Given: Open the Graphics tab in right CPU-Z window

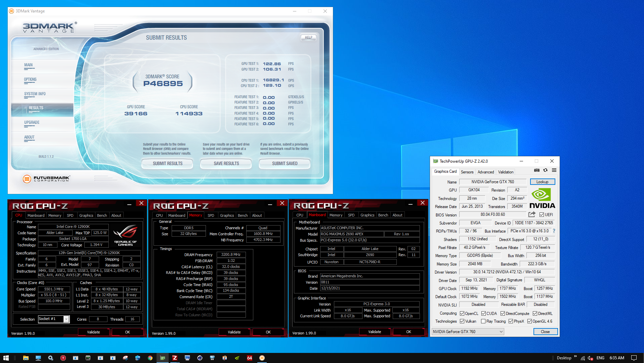Looking at the screenshot, I should pos(367,215).
